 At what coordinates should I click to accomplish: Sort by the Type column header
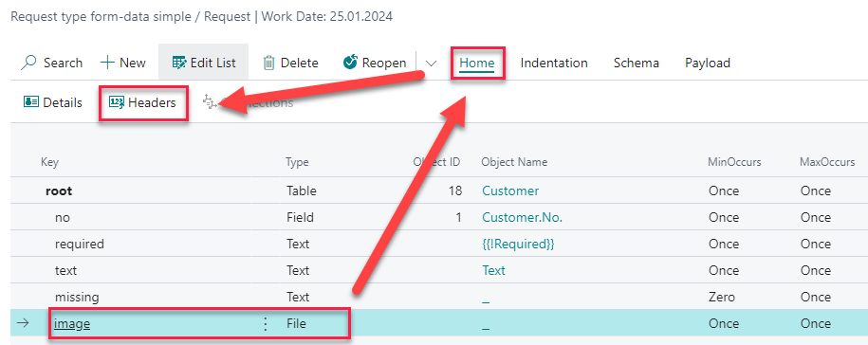click(x=297, y=162)
